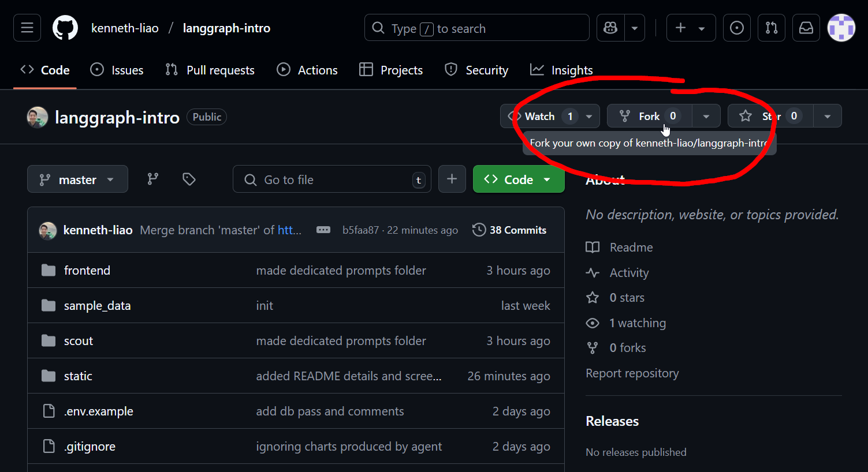
Task: Open the static folder
Action: point(78,376)
